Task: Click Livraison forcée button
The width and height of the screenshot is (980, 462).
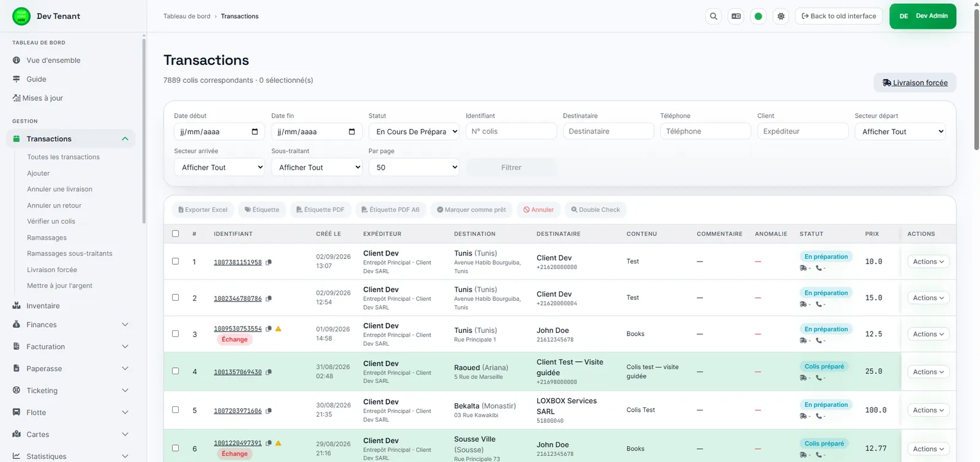Action: point(914,83)
